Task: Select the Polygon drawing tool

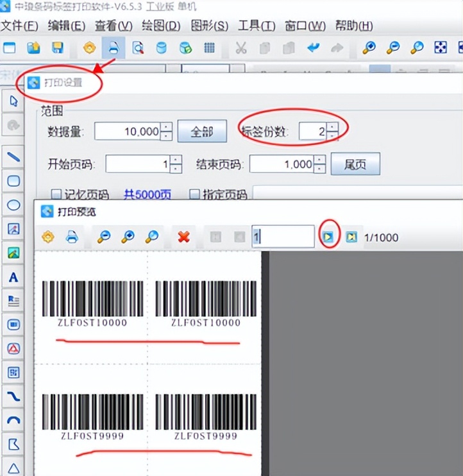Action: click(x=13, y=444)
